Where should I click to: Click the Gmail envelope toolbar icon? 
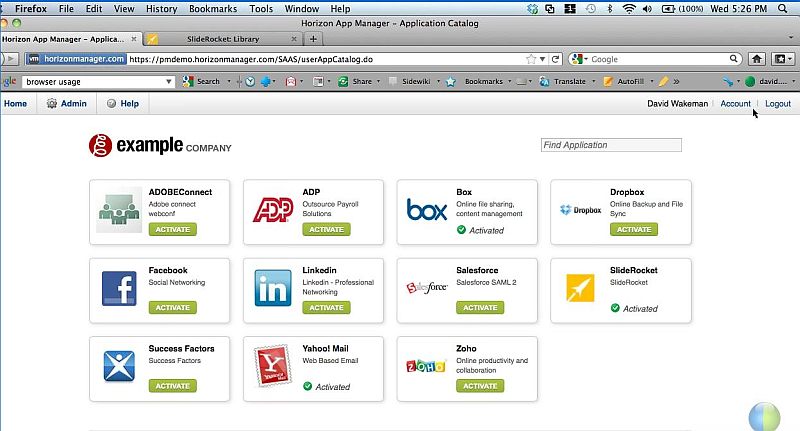click(290, 82)
